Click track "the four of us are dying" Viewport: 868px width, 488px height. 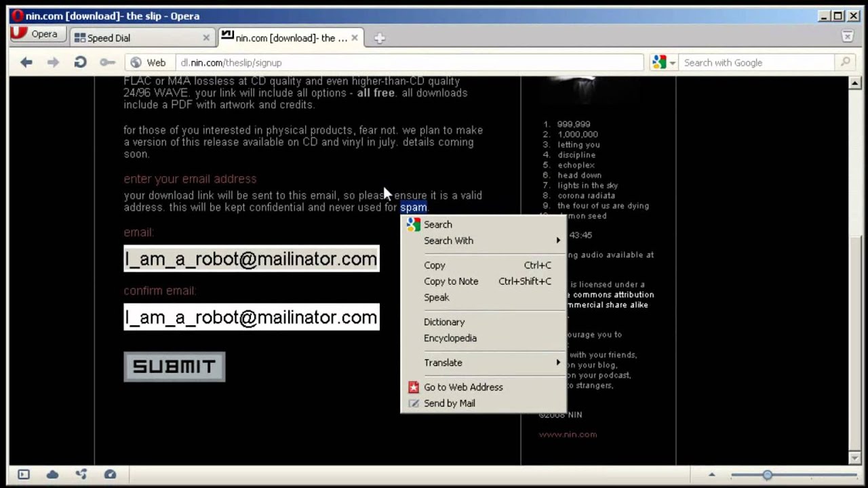604,205
